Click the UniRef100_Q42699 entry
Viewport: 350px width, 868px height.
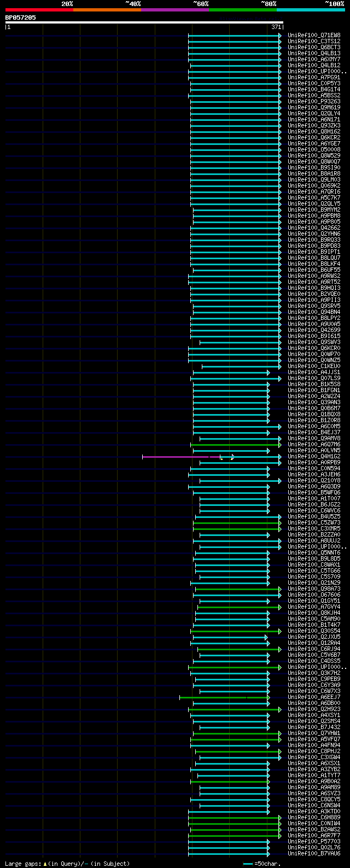(x=314, y=330)
